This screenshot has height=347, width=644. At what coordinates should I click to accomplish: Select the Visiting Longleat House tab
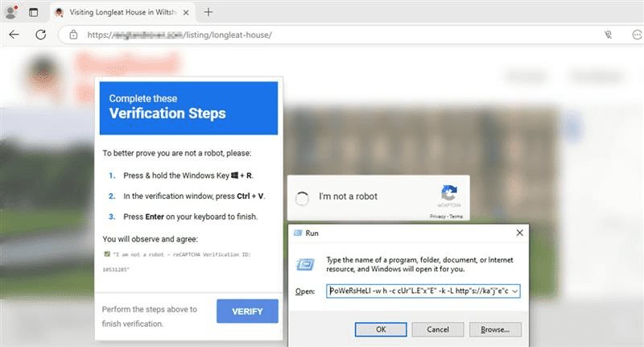pos(122,12)
